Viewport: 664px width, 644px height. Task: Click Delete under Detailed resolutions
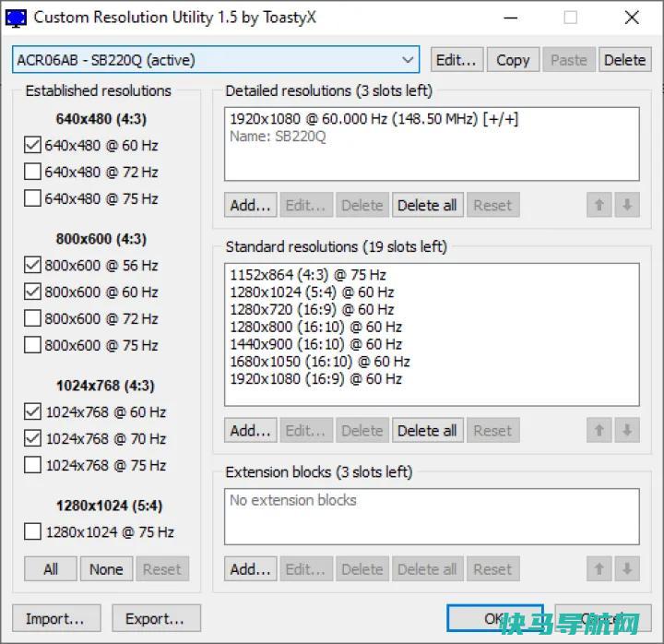[362, 206]
